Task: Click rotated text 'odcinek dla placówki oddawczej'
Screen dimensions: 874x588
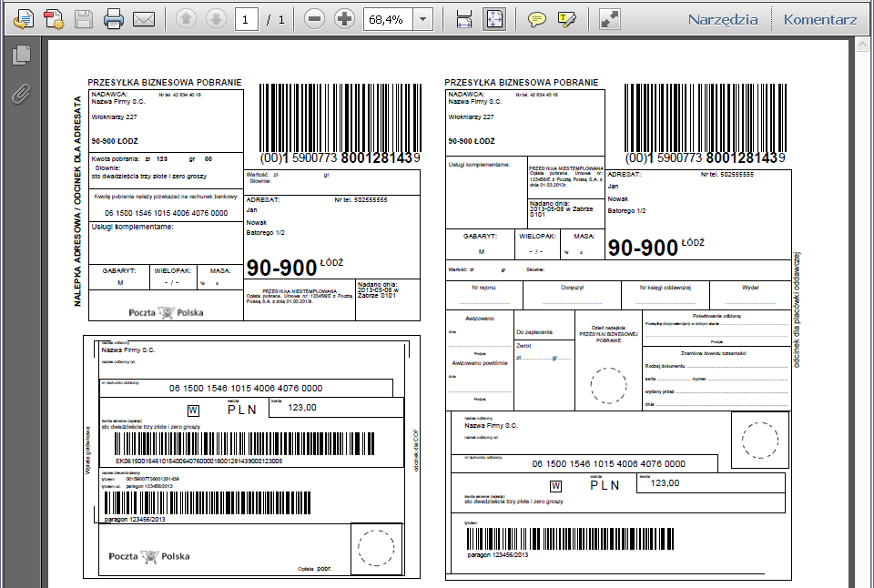Action: click(797, 309)
